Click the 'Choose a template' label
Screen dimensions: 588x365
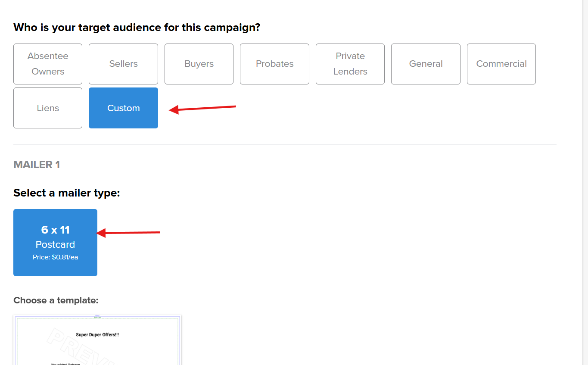pos(56,300)
